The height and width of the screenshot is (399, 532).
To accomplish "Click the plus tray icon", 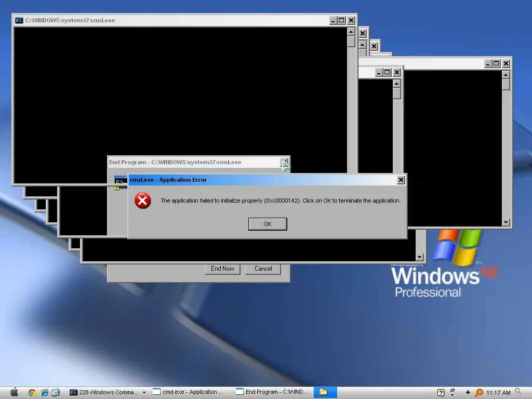I will click(x=468, y=392).
